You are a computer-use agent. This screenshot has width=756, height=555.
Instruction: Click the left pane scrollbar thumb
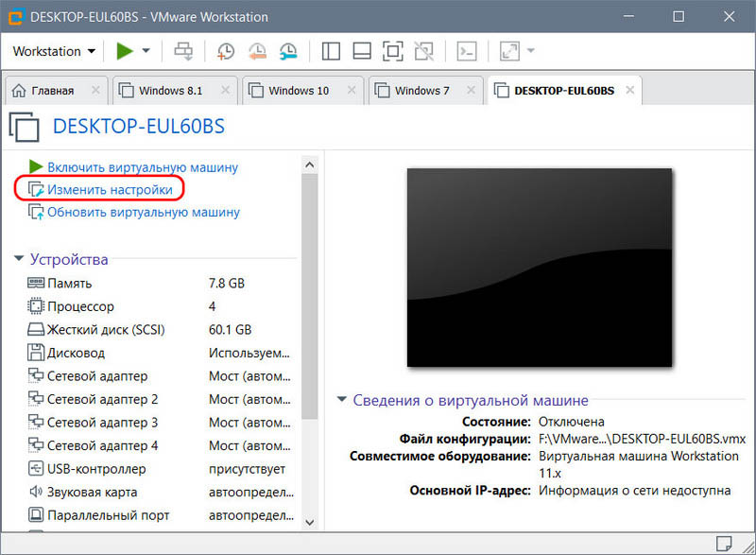(x=310, y=297)
